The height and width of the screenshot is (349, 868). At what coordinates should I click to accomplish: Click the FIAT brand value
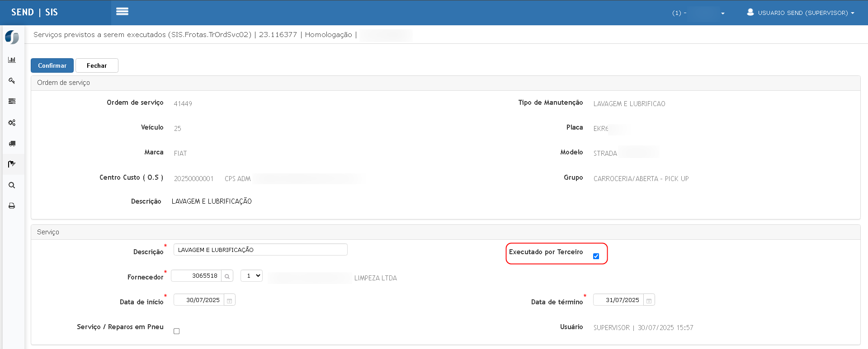pos(180,154)
